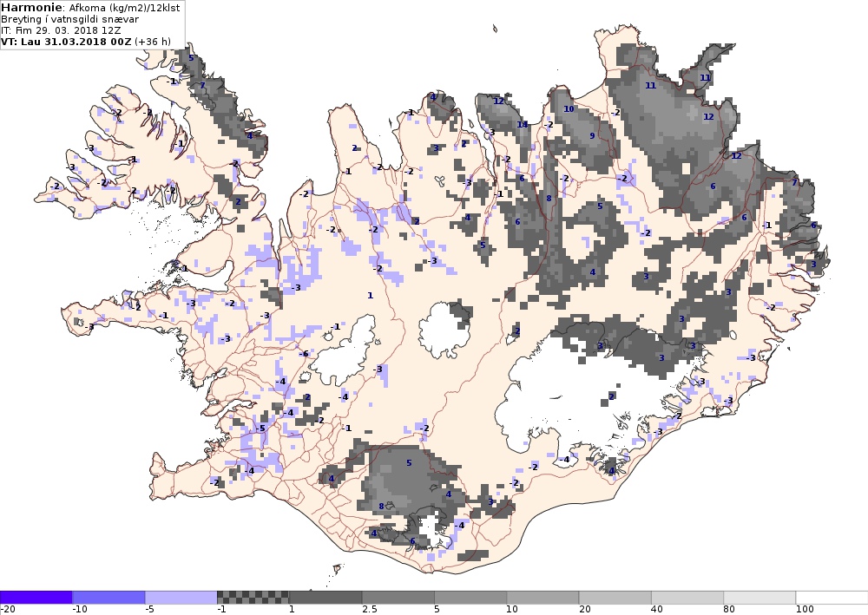Pick the darkest gray 1 to 2.5 legend swatch
The height and width of the screenshot is (615, 868).
[x=325, y=598]
